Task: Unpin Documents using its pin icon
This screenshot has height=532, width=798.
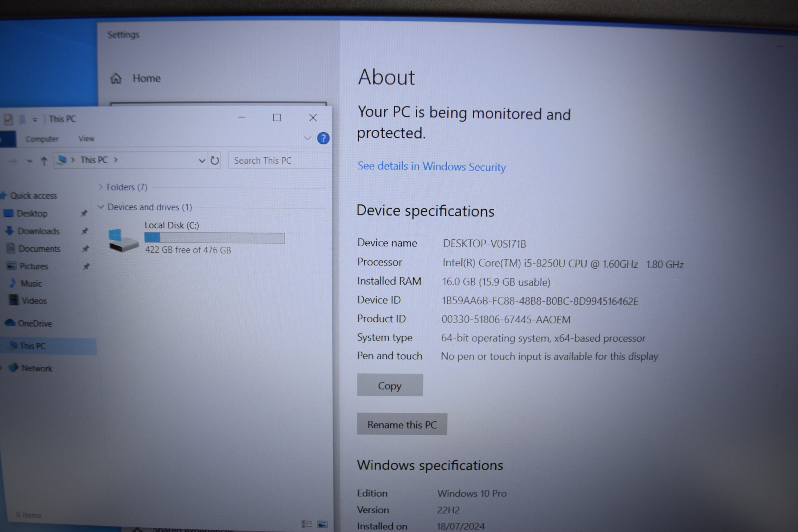Action: [85, 249]
